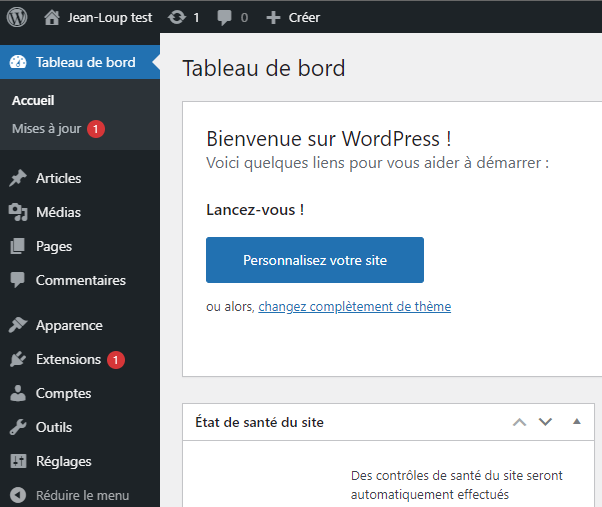
Task: Click the home icon beside Jean-Loup test
Action: [52, 18]
